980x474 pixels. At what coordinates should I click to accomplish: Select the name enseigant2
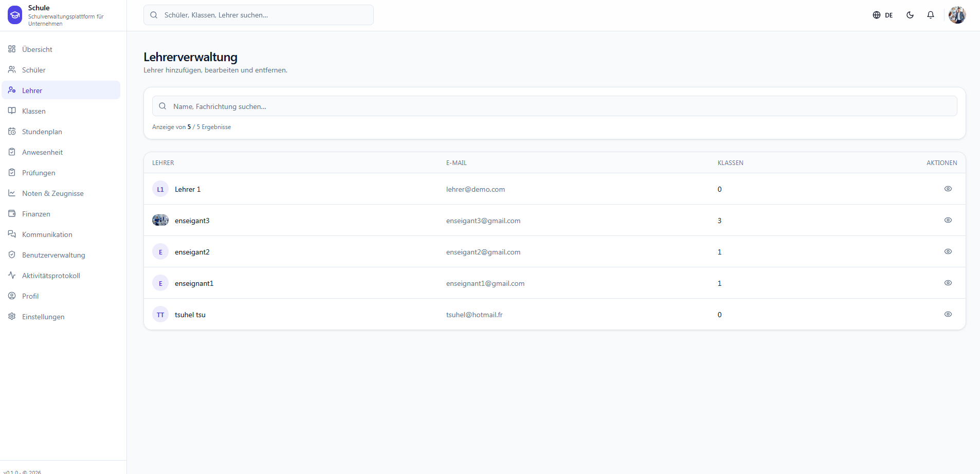[192, 252]
